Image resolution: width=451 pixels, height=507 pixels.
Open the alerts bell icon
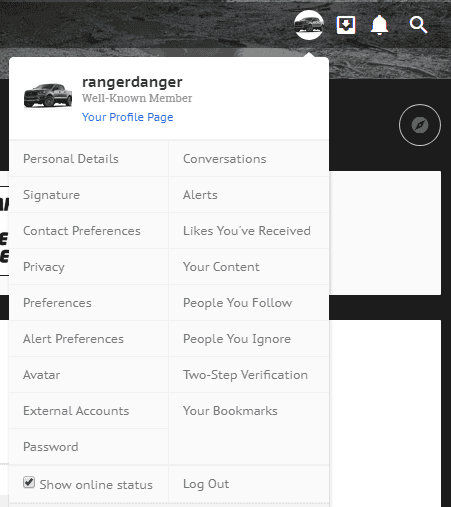click(379, 25)
